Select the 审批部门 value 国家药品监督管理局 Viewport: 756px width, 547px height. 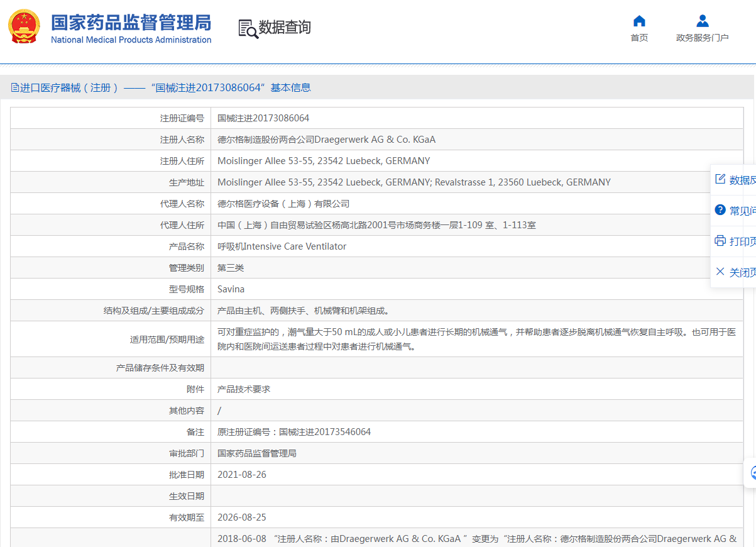pyautogui.click(x=257, y=453)
